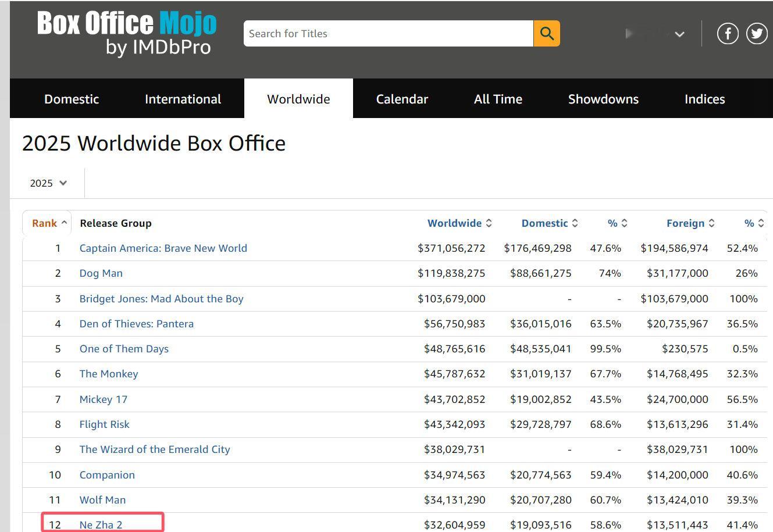Open Bridget Jones: Mad About the Boy
The width and height of the screenshot is (773, 532).
[162, 299]
